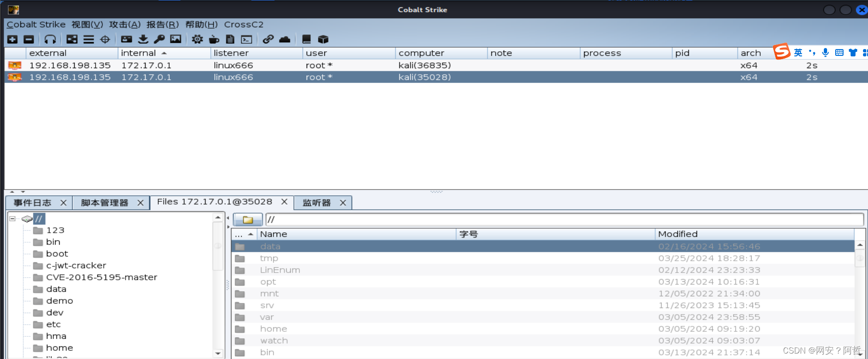868x359 pixels.
Task: Close the 脚本管理器 tab
Action: tap(141, 203)
